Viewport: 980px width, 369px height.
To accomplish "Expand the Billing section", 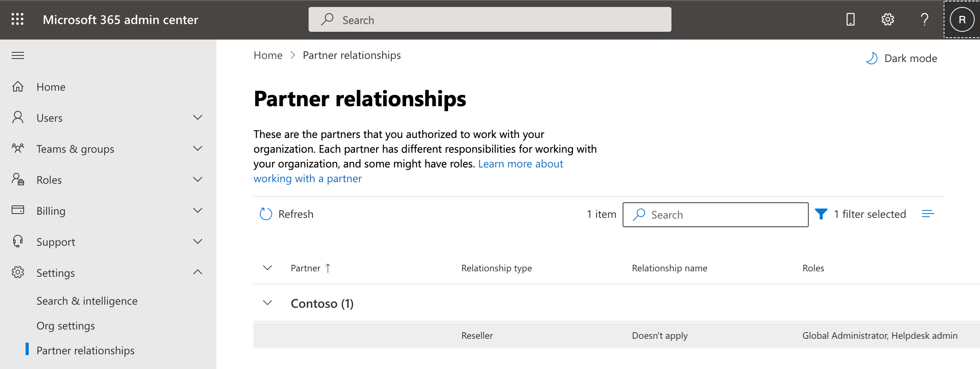I will click(x=198, y=210).
